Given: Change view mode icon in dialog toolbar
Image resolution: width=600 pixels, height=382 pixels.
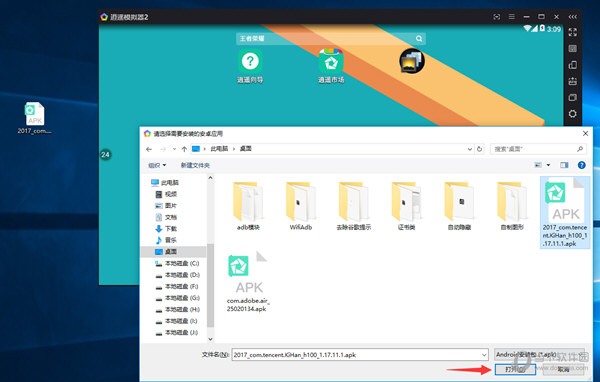Looking at the screenshot, I should (538, 165).
